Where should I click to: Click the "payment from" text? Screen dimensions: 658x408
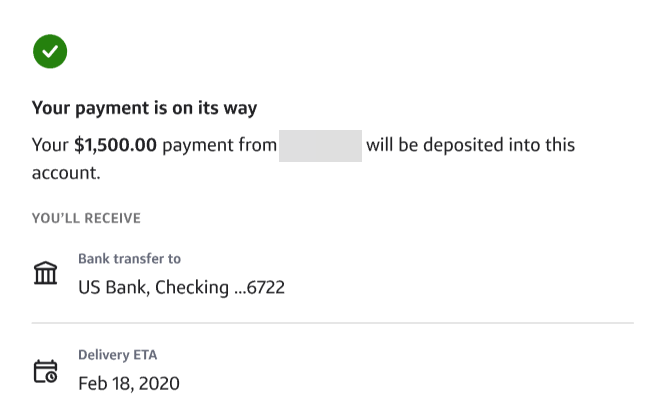[219, 145]
